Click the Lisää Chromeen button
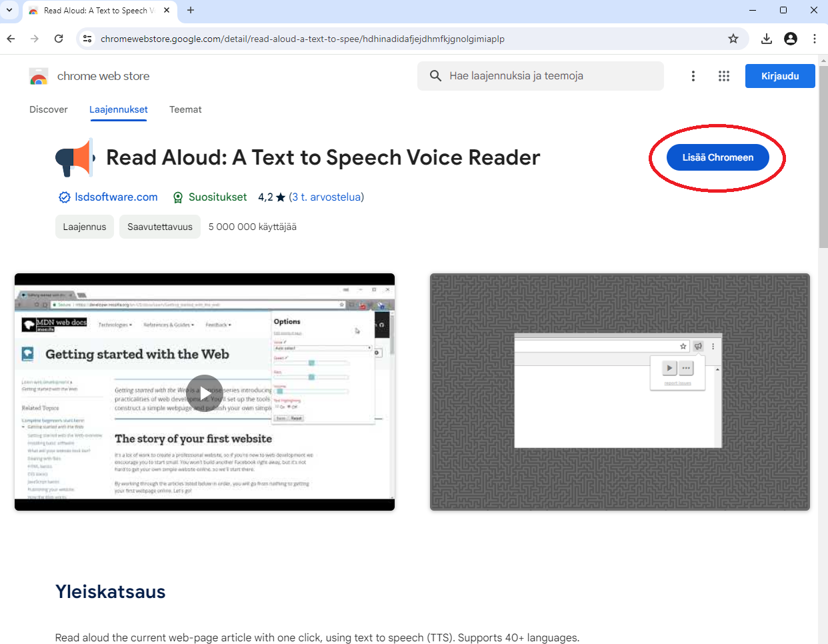828x644 pixels. point(717,157)
